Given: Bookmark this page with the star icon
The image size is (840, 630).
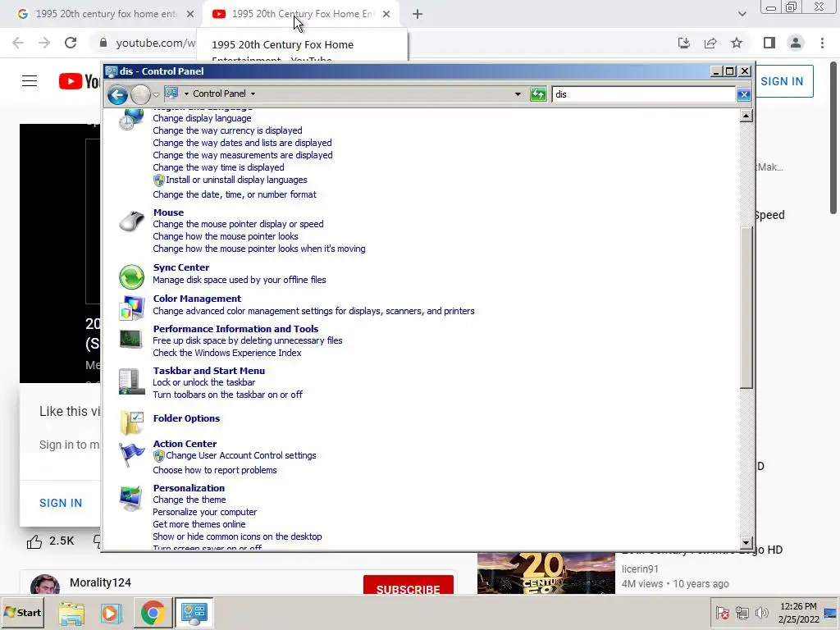Looking at the screenshot, I should pos(737,43).
